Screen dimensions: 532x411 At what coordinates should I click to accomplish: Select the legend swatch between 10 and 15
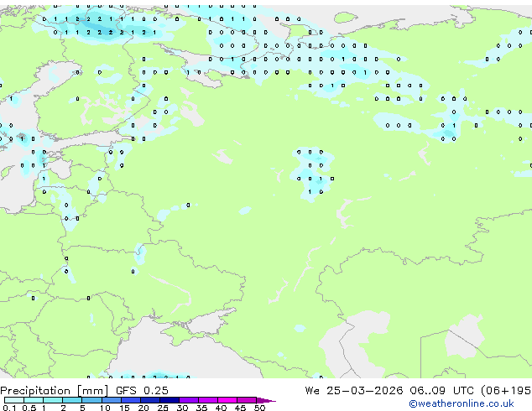(112, 400)
